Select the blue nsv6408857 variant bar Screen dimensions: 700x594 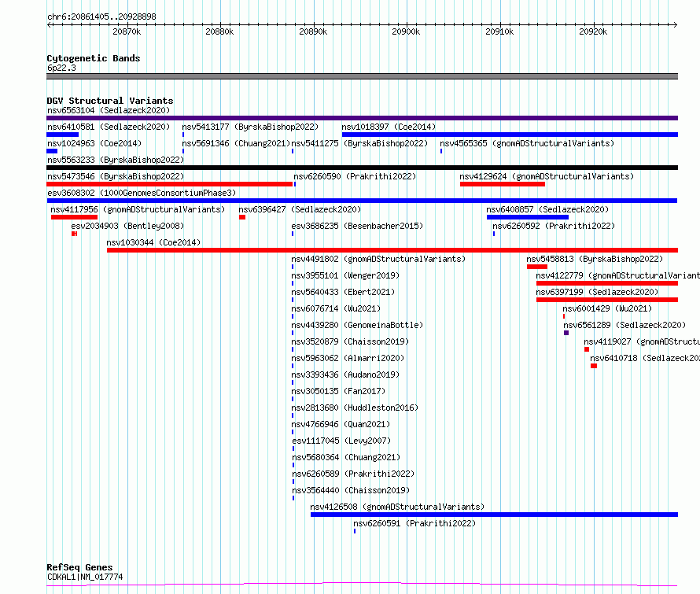(528, 217)
